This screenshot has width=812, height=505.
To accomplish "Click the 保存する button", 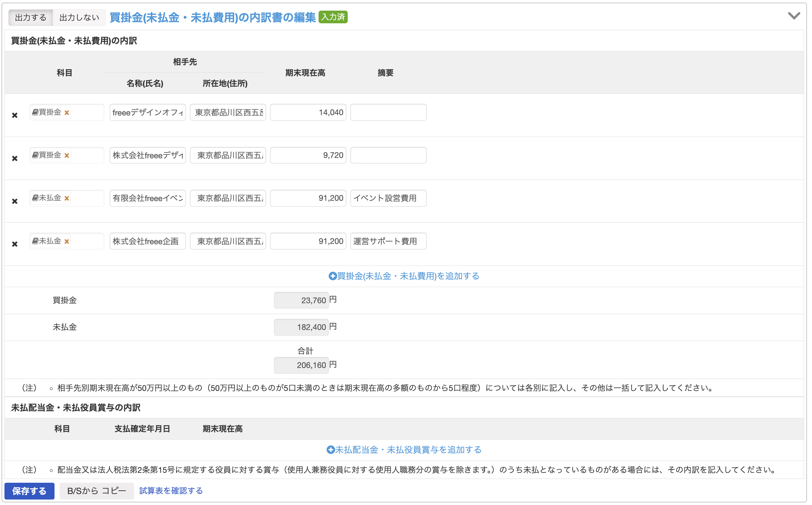I will tap(29, 491).
